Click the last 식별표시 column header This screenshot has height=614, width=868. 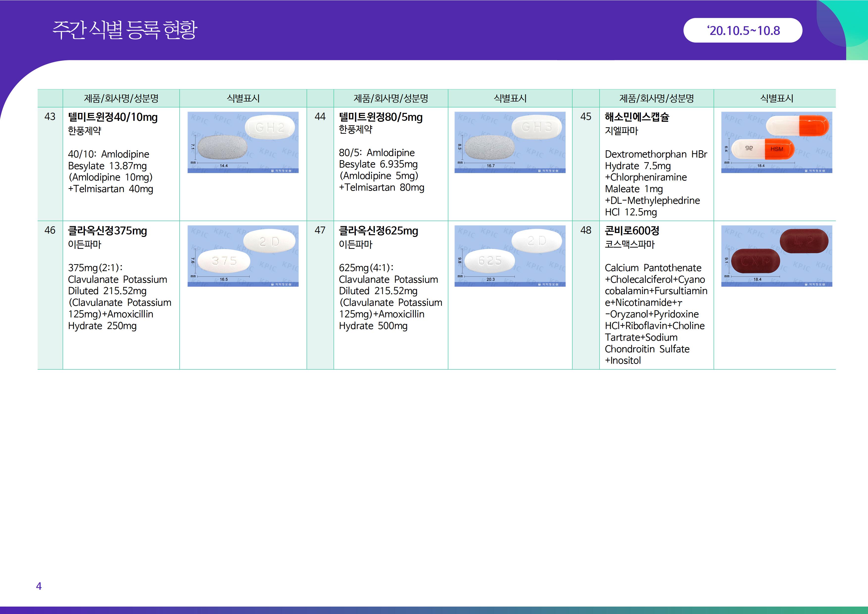[776, 99]
